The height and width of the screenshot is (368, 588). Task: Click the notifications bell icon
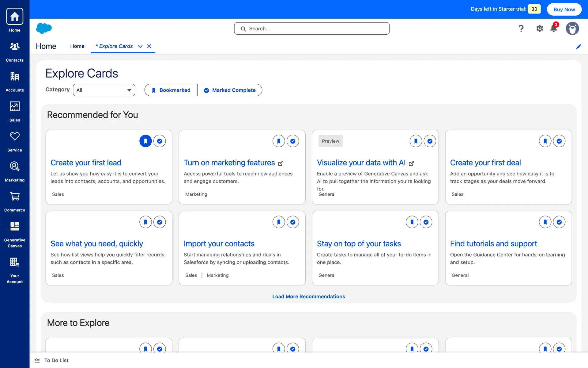[553, 29]
